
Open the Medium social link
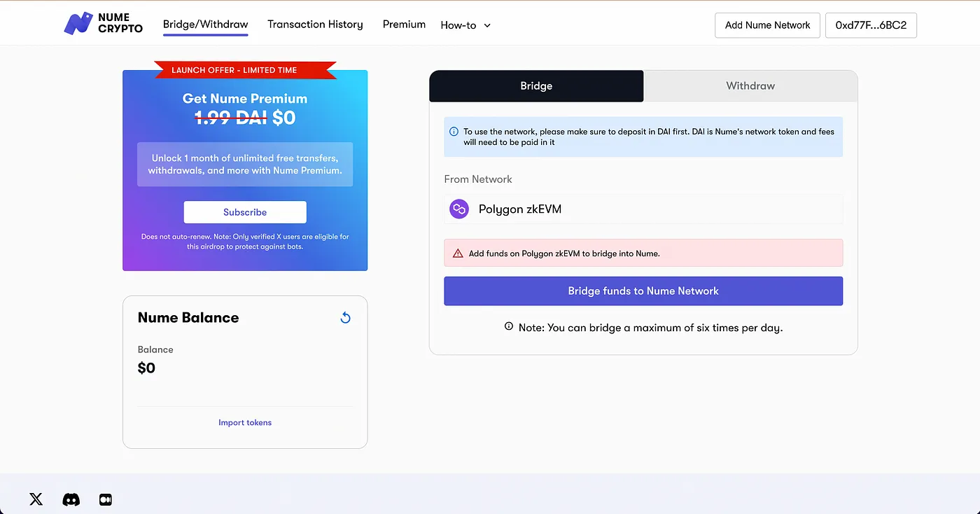(x=106, y=499)
